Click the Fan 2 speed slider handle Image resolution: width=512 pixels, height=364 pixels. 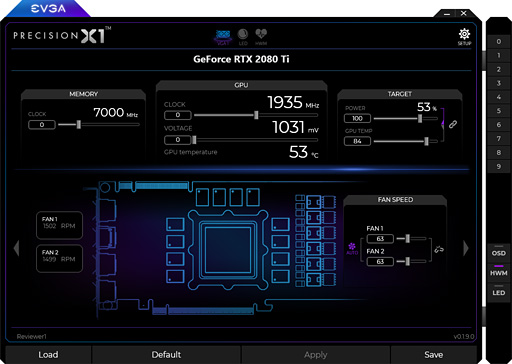pyautogui.click(x=407, y=261)
